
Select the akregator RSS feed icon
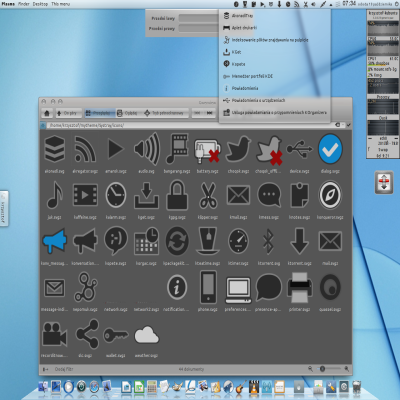(85, 149)
